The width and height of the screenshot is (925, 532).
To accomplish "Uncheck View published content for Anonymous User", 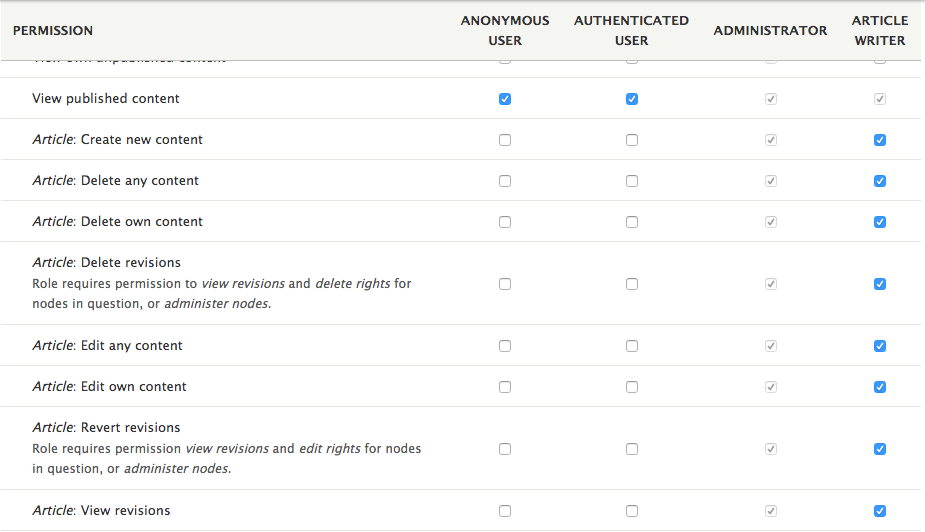I will click(505, 99).
